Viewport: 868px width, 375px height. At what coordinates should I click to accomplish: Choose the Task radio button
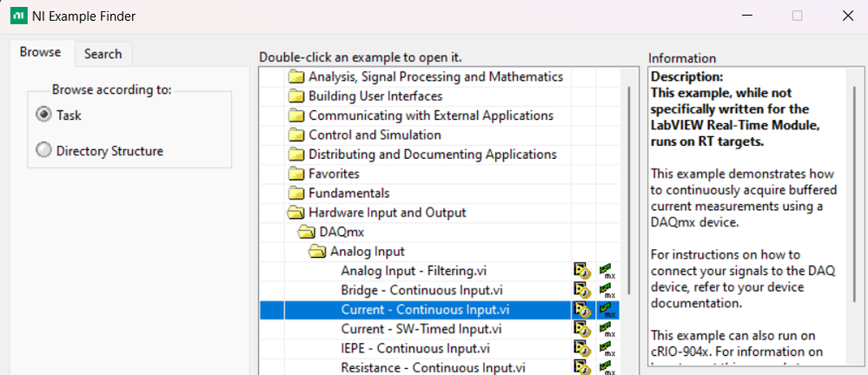click(43, 115)
